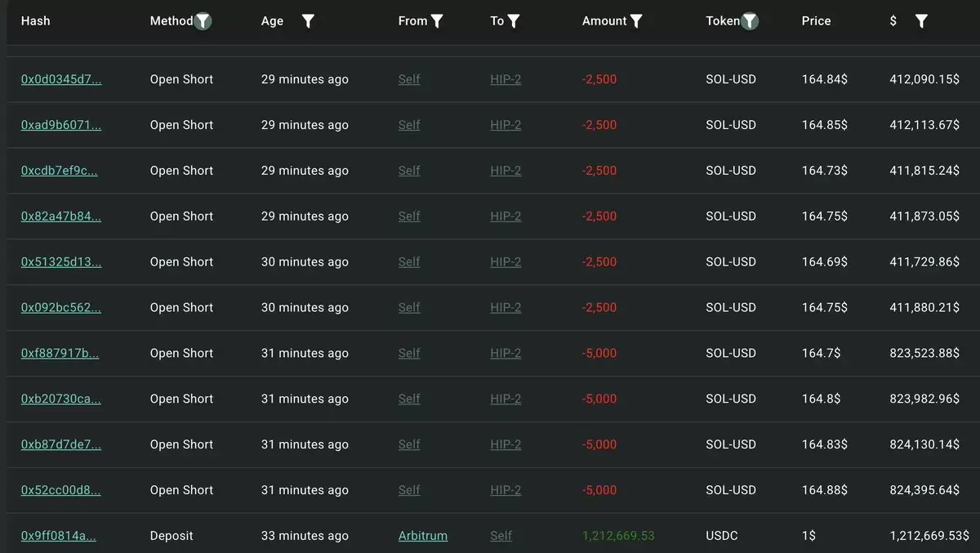The image size is (980, 553).
Task: Open transaction hash 0x0d0345d7
Action: pyautogui.click(x=61, y=79)
